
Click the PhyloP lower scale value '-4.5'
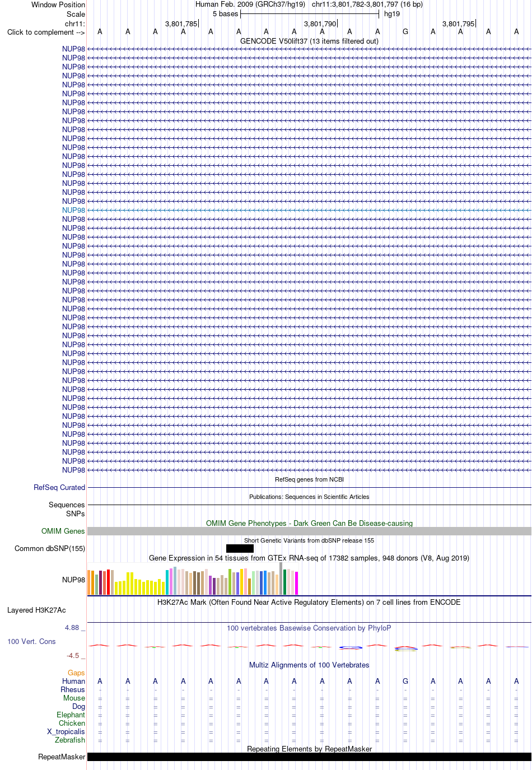point(73,655)
